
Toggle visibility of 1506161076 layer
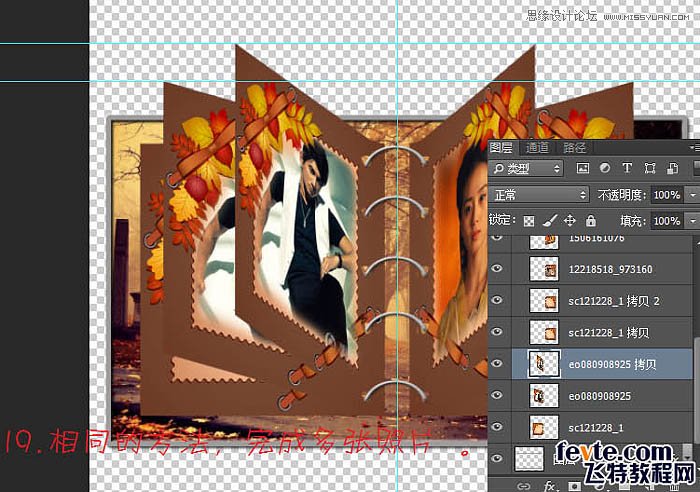tap(497, 238)
